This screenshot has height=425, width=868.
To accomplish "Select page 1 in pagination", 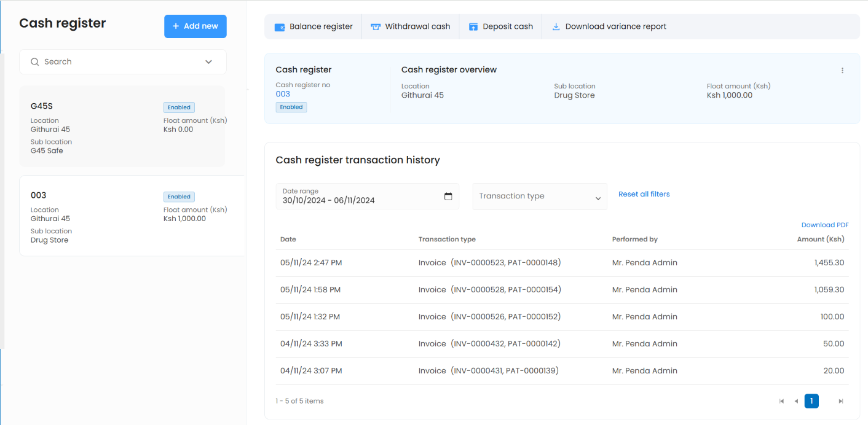I will coord(811,401).
